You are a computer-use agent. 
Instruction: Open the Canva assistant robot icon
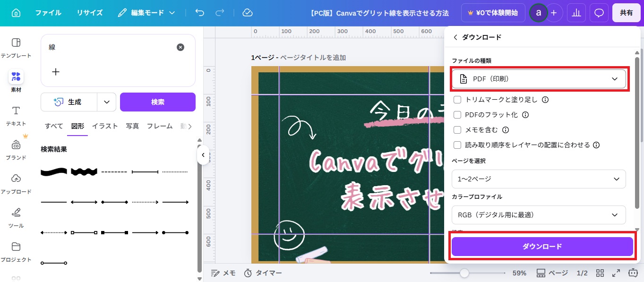(633, 273)
